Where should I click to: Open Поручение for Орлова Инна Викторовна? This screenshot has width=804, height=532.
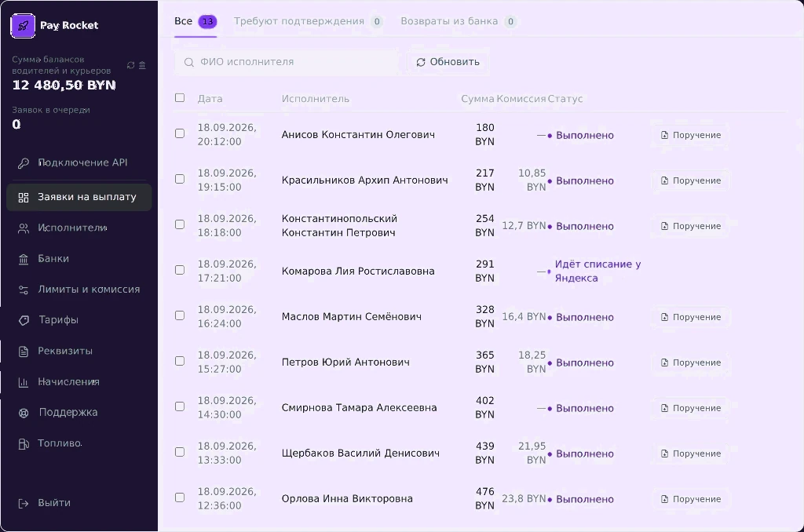[691, 499]
